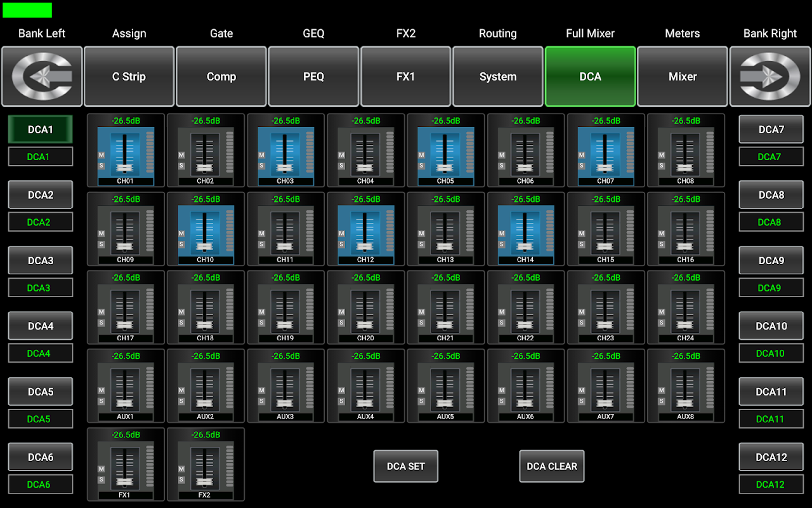Solo channel CH23 using S
This screenshot has height=508, width=812.
(x=582, y=323)
